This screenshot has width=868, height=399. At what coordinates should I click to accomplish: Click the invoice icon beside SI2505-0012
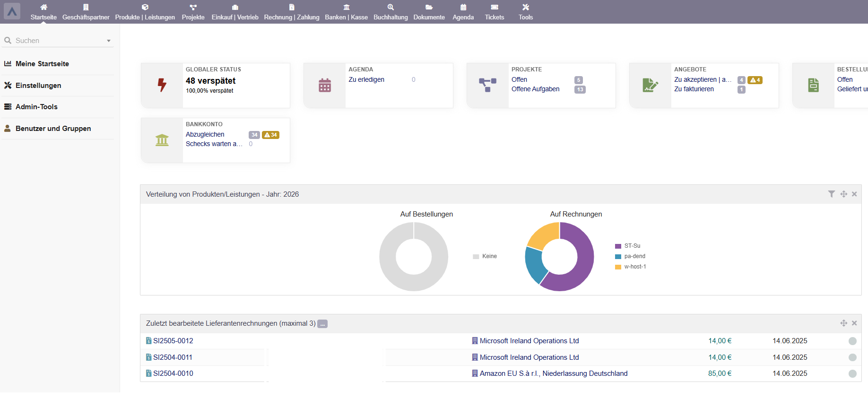click(149, 341)
